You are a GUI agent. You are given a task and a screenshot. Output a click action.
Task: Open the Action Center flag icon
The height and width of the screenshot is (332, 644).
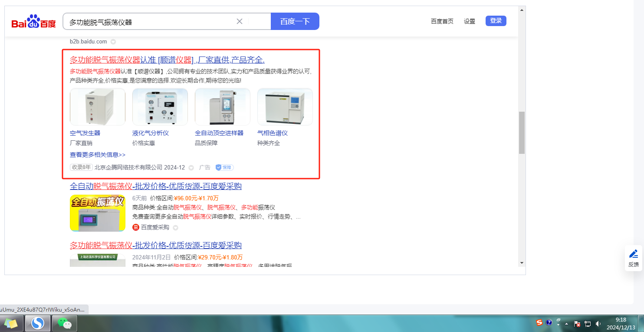tap(578, 324)
